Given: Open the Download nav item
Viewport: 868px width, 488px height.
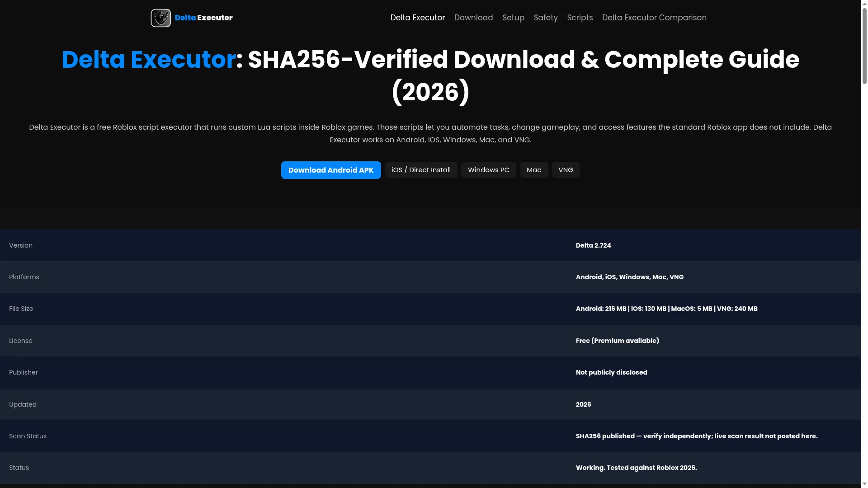Looking at the screenshot, I should [473, 18].
